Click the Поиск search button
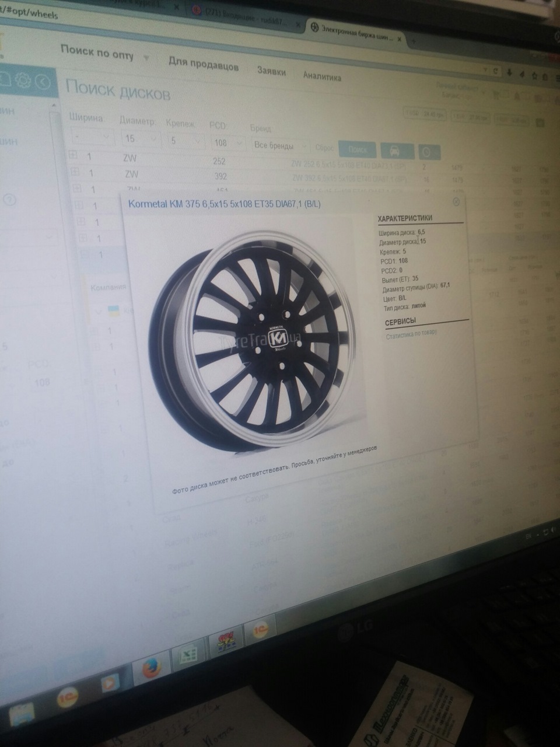Screen dimensions: 560x747 [x=357, y=149]
